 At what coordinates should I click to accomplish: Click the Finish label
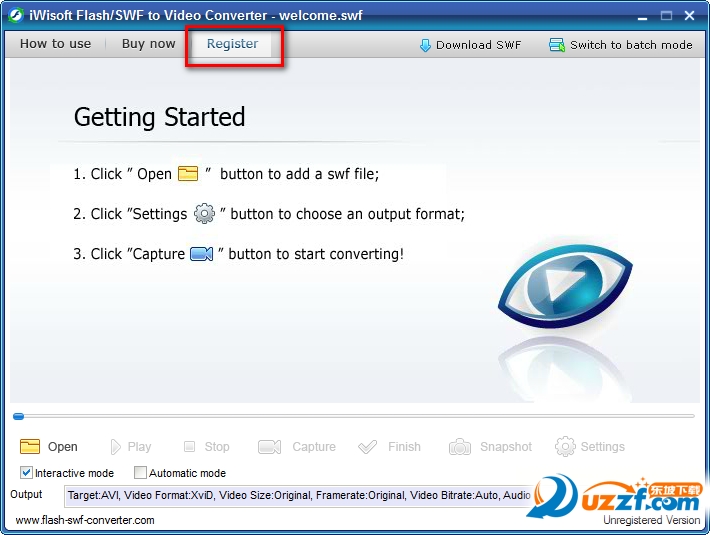(x=404, y=447)
